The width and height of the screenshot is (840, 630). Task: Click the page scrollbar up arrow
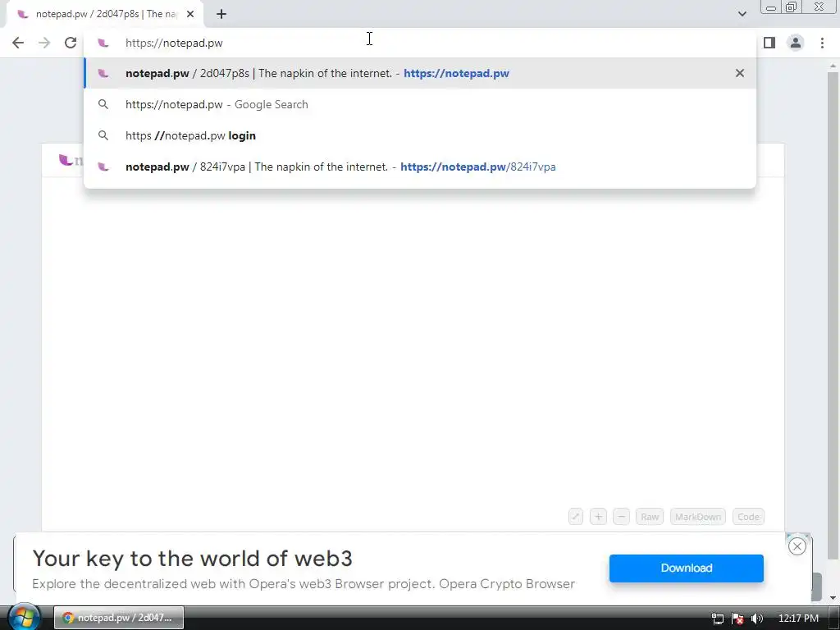(x=833, y=66)
